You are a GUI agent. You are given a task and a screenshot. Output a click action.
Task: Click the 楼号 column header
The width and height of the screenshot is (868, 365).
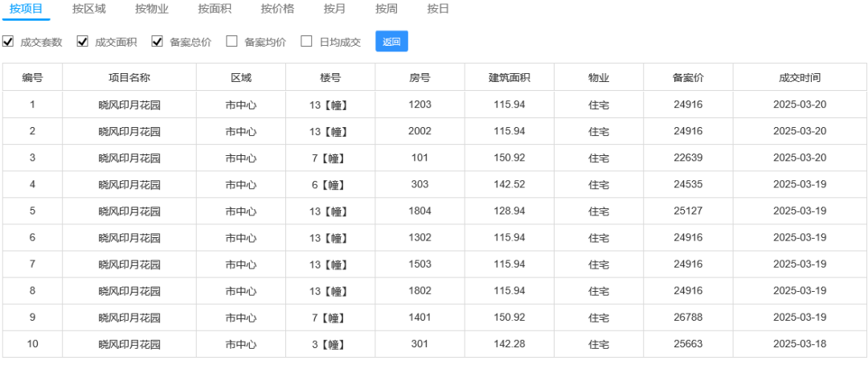pos(330,77)
